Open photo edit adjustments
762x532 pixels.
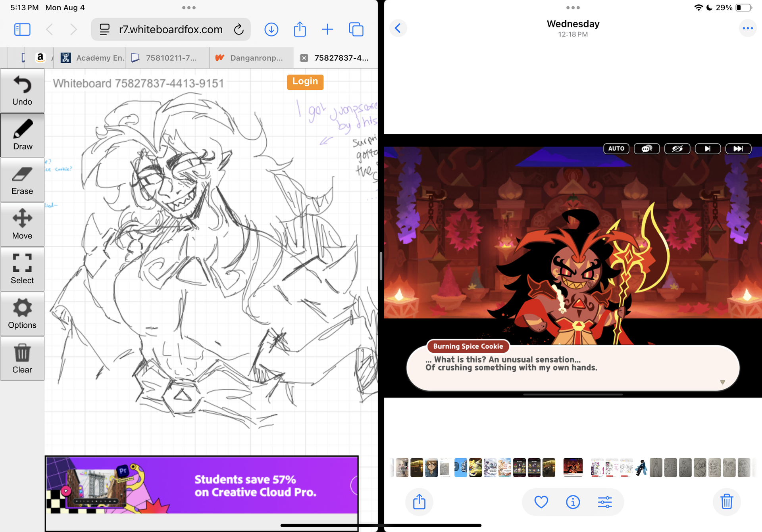(x=604, y=502)
